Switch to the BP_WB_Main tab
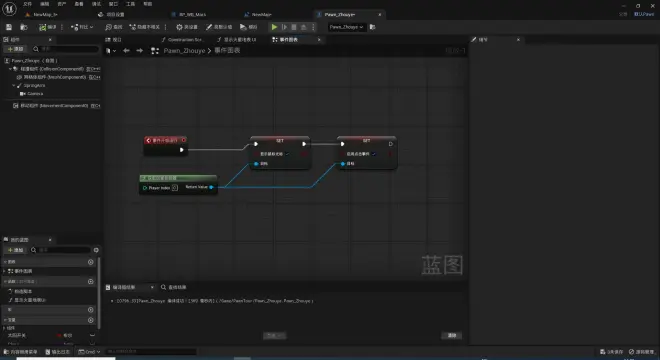Screen dimensions: 660x360 coord(189,14)
